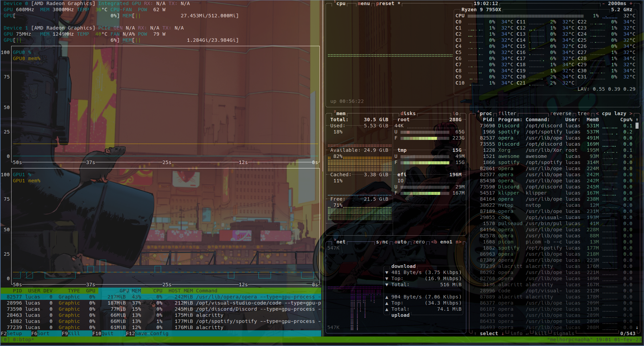Toggle 'reverse' sorting in proc box
The image size is (644, 346).
tap(561, 113)
